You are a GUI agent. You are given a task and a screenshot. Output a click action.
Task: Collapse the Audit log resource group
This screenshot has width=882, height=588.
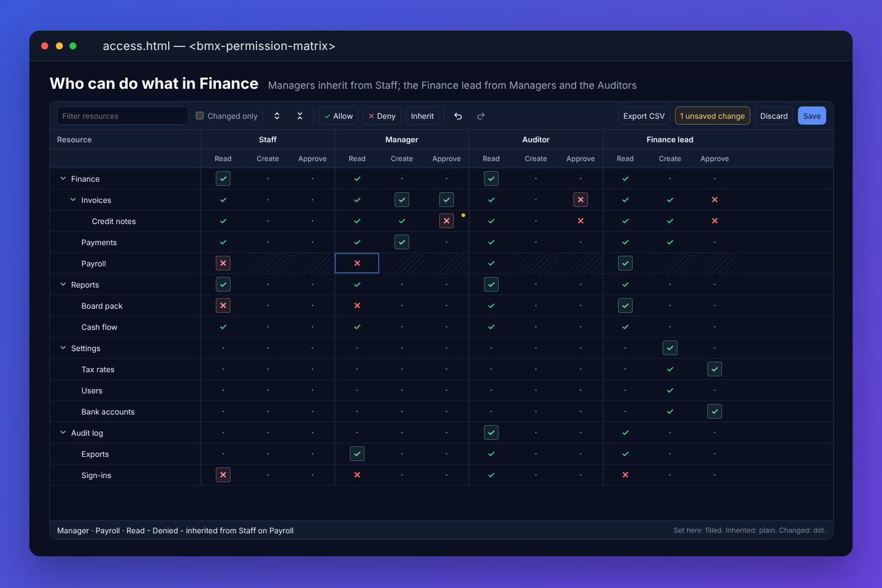(x=63, y=433)
